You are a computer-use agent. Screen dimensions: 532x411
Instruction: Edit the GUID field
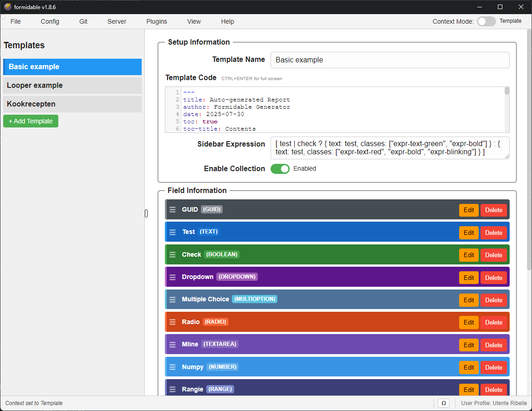(469, 210)
